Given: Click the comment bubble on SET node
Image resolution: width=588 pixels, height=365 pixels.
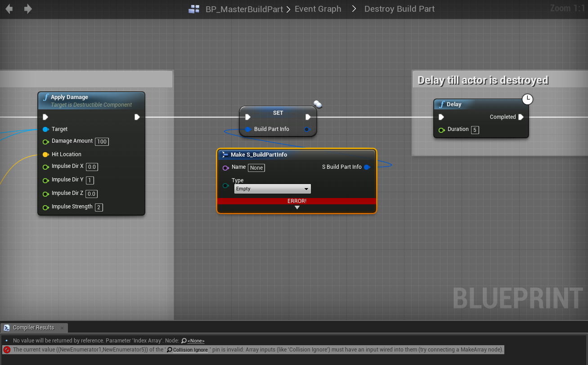Looking at the screenshot, I should click(318, 104).
